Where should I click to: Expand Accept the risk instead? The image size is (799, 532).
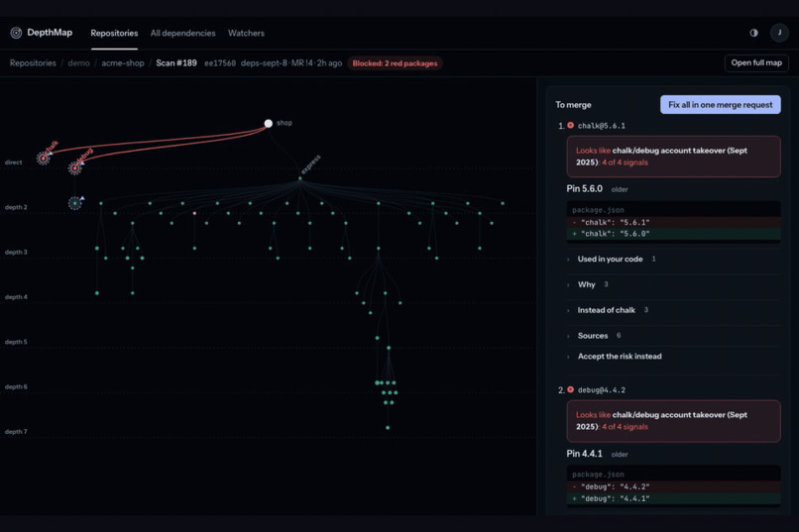pos(673,357)
